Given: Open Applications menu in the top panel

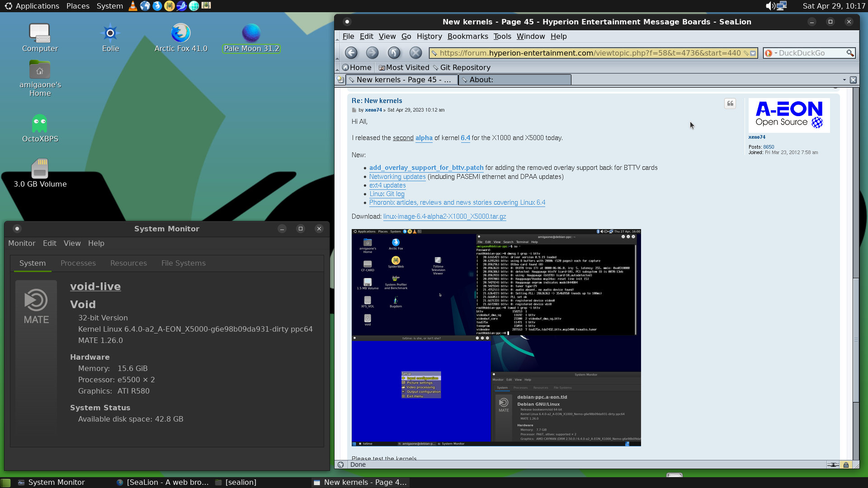Looking at the screenshot, I should click(x=32, y=6).
